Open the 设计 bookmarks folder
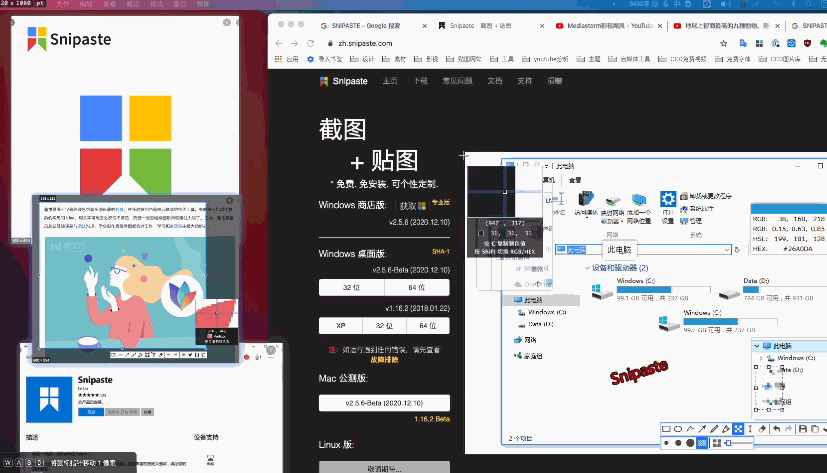This screenshot has width=827, height=473. click(x=362, y=59)
